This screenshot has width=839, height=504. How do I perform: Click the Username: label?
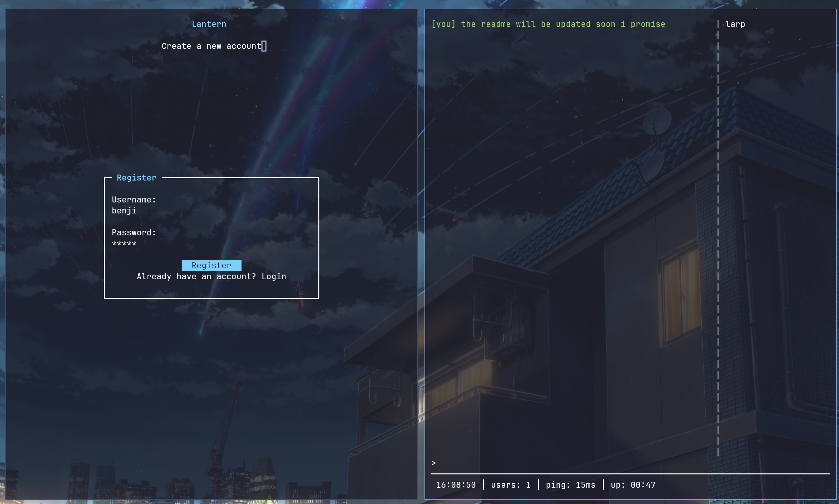coord(134,200)
